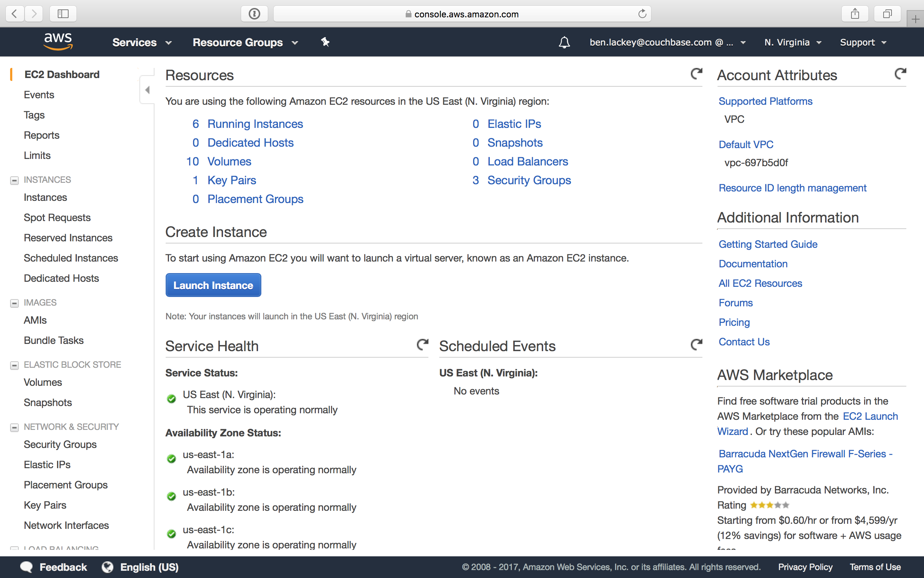Collapse the NETWORK & SECURITY section
The image size is (924, 578).
click(x=14, y=427)
